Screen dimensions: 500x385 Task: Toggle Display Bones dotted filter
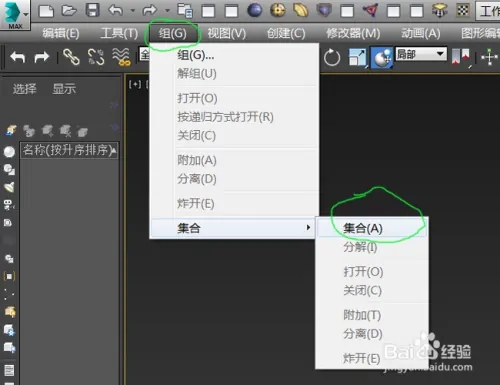coord(9,294)
